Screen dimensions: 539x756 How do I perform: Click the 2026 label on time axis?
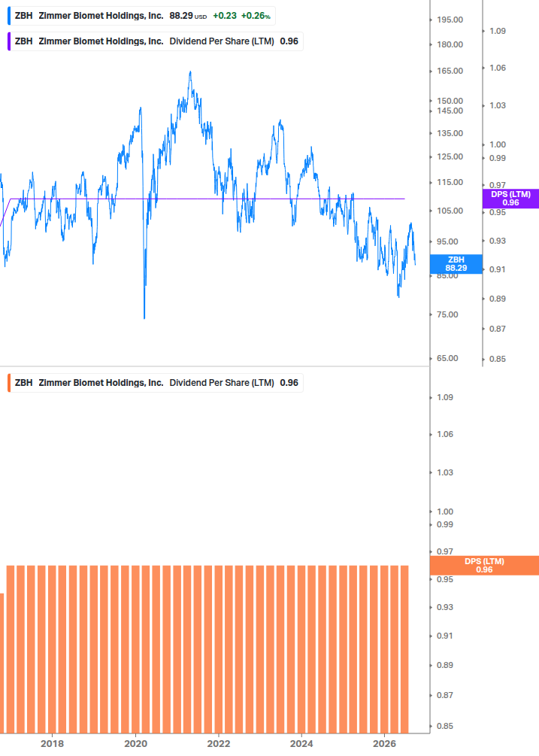coord(384,743)
